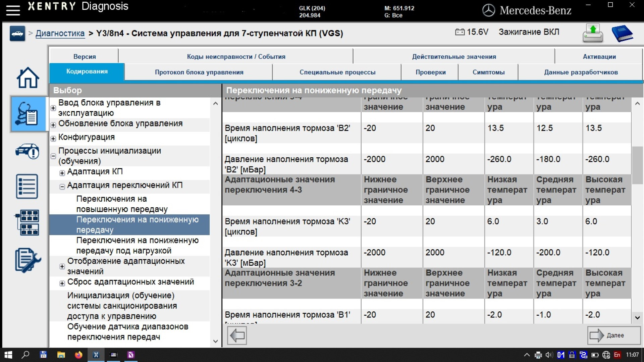Open the save disk taskbar icon
This screenshot has width=644, height=362.
tap(43, 355)
